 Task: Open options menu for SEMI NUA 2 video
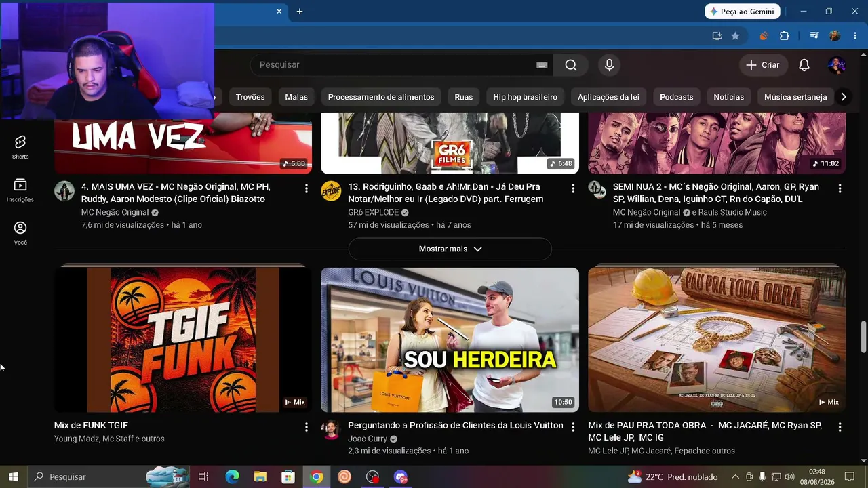click(x=840, y=188)
